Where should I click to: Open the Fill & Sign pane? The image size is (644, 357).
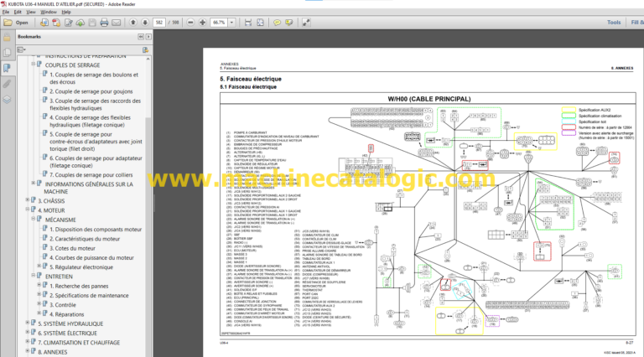[x=637, y=23]
